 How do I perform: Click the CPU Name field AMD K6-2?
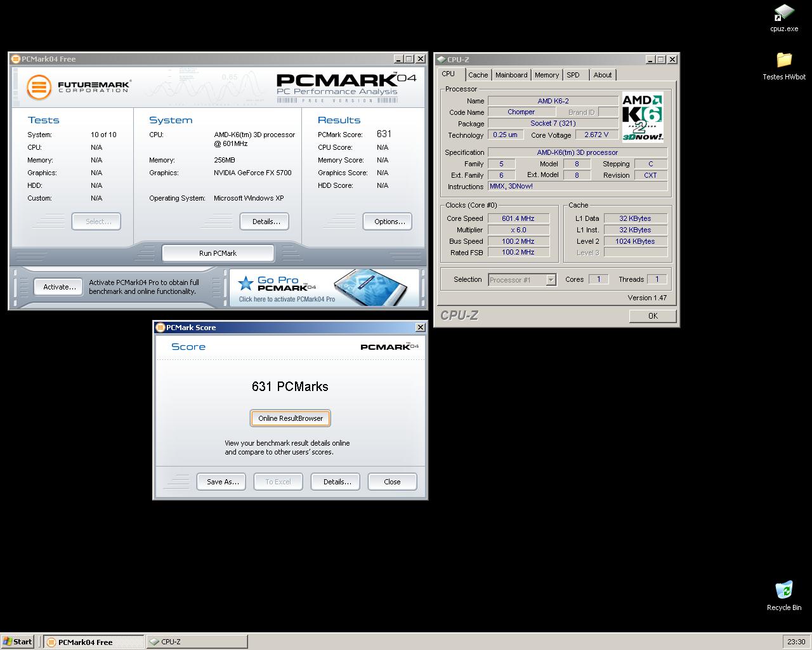pyautogui.click(x=553, y=101)
